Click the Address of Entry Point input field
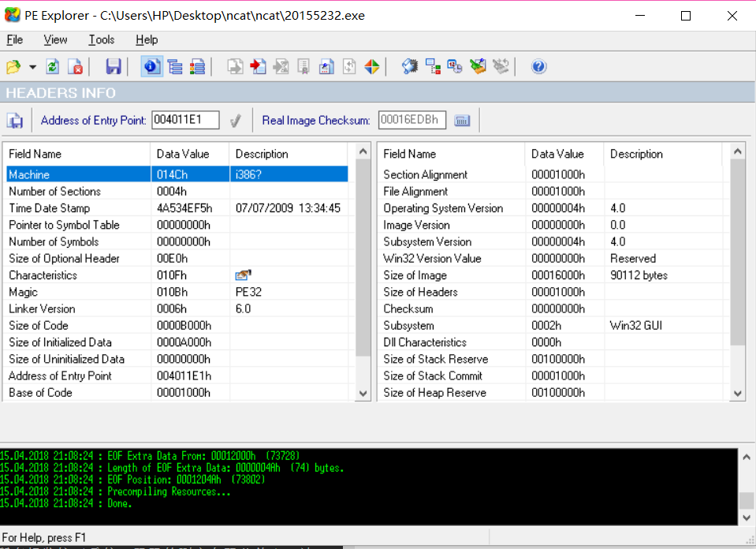 coord(185,120)
